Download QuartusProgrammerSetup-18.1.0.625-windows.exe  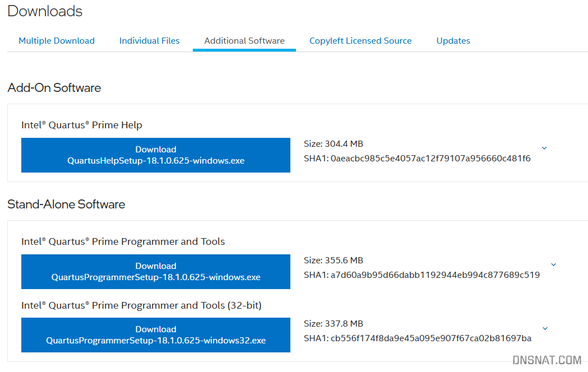tap(156, 272)
